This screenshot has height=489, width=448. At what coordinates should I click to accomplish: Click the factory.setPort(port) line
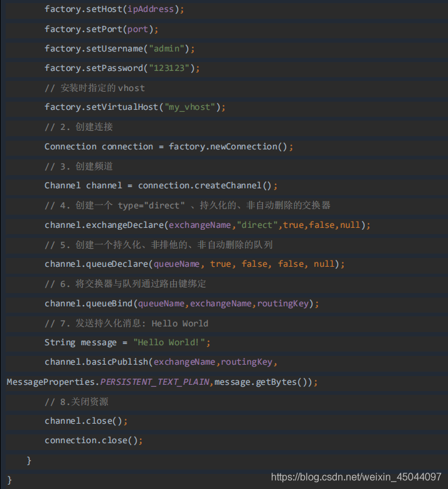[101, 30]
